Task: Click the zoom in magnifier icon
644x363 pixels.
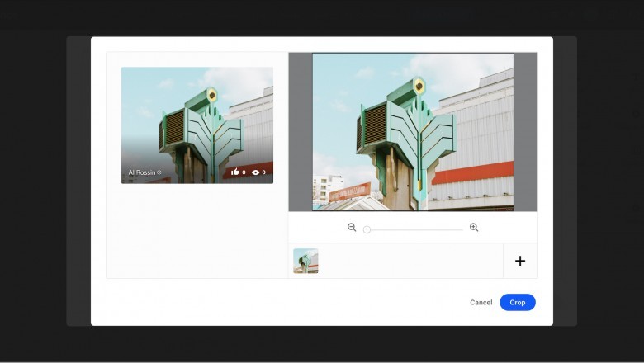Action: point(474,228)
